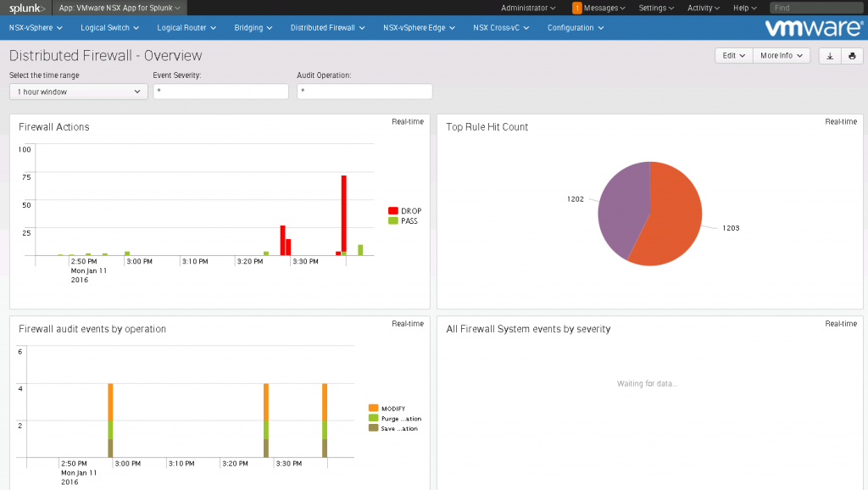The height and width of the screenshot is (490, 868).
Task: Click the Splunk logo
Action: point(26,8)
